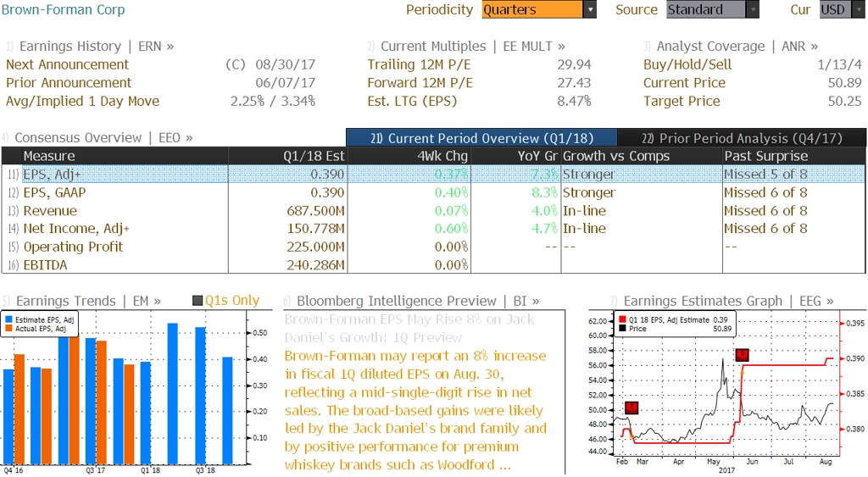Click the Estimate EPS, Adj blue legend swatch
The height and width of the screenshot is (477, 868).
pyautogui.click(x=8, y=320)
